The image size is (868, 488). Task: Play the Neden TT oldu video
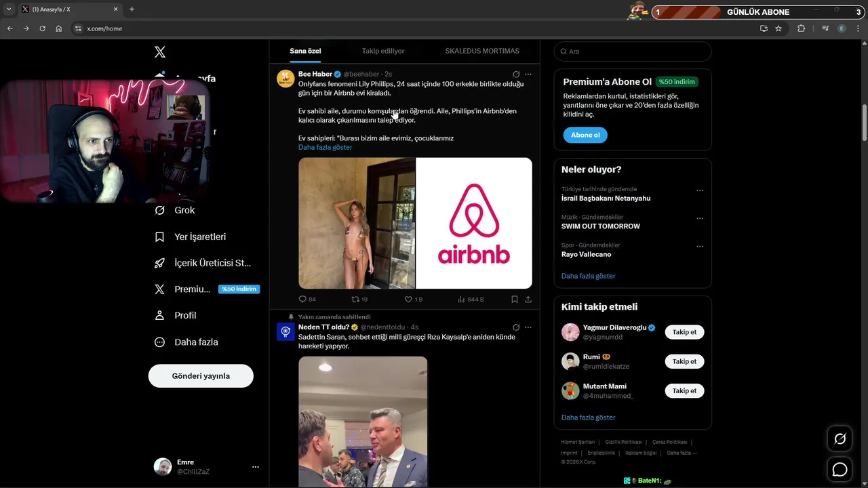point(363,422)
